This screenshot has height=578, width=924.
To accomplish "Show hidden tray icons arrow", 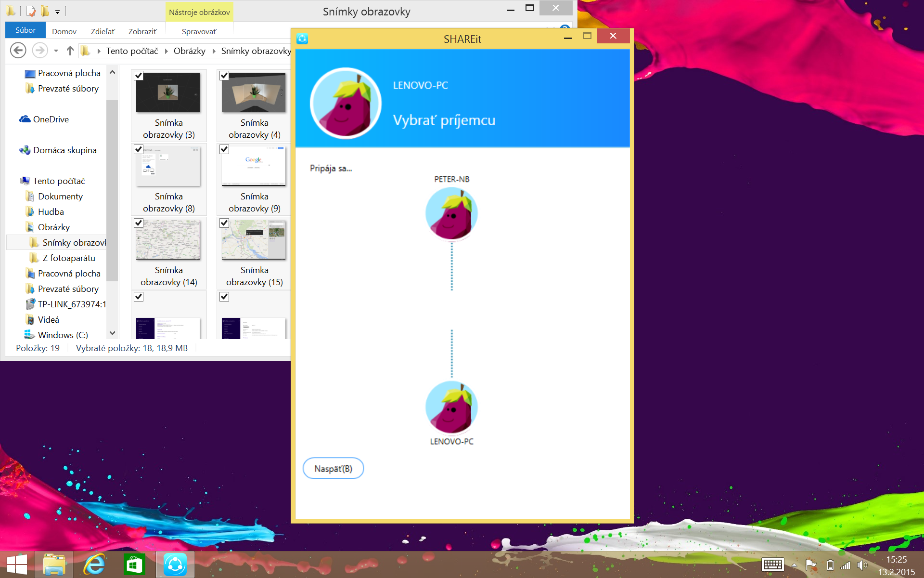I will point(795,565).
